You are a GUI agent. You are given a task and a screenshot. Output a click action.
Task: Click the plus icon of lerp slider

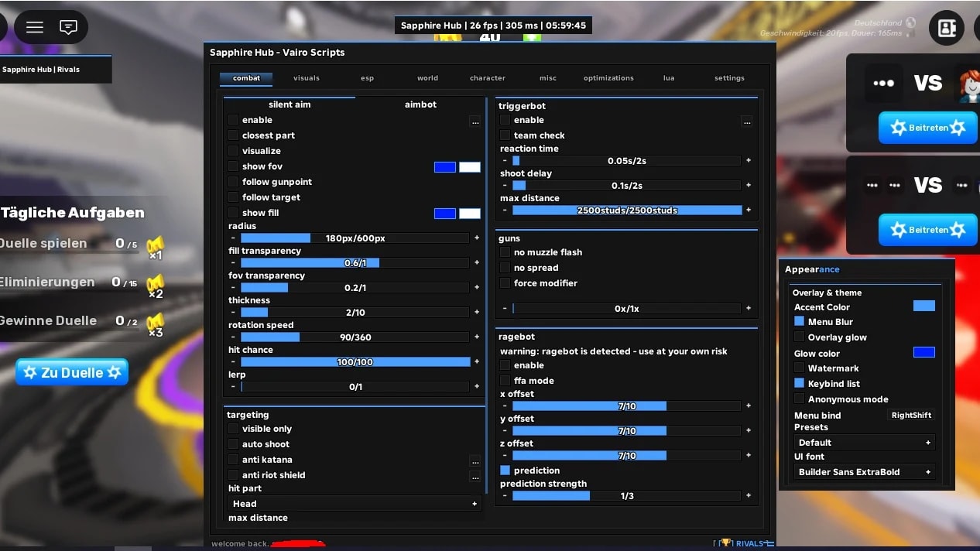pyautogui.click(x=476, y=387)
